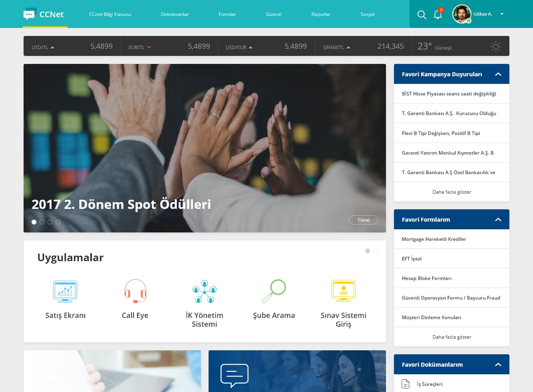Open the Mortgage Hareketli Krediler form

pos(434,239)
